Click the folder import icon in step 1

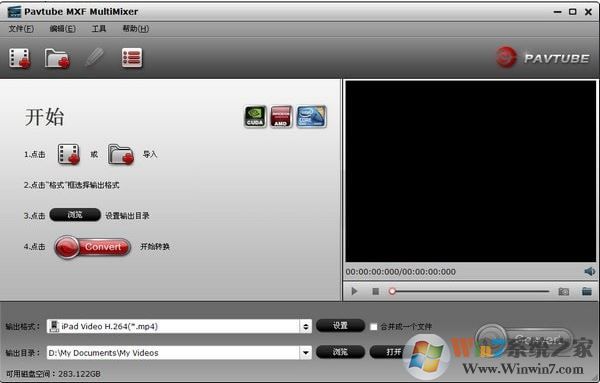[x=121, y=154]
